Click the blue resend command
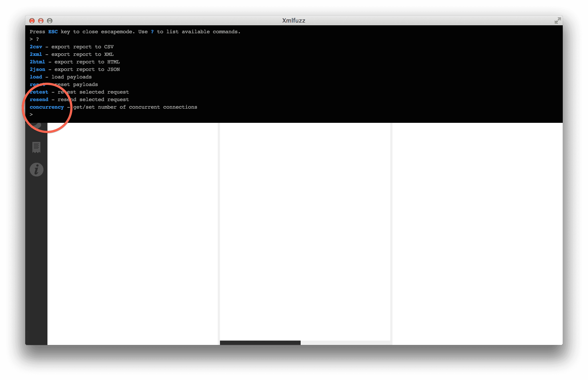588x380 pixels. [39, 100]
